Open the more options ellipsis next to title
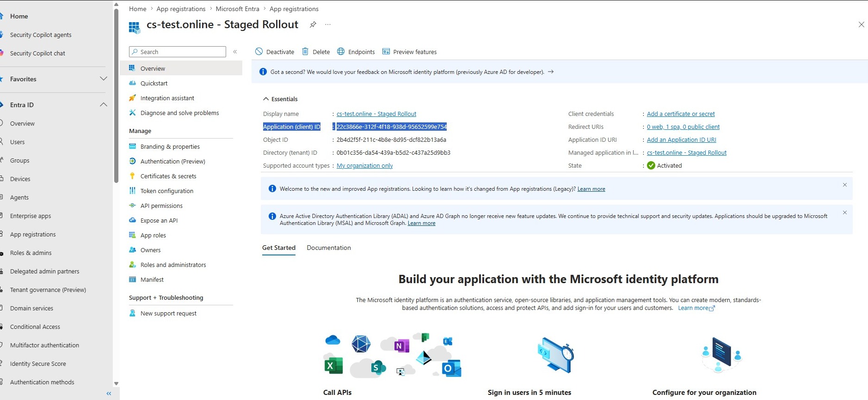This screenshot has width=868, height=400. pyautogui.click(x=328, y=24)
